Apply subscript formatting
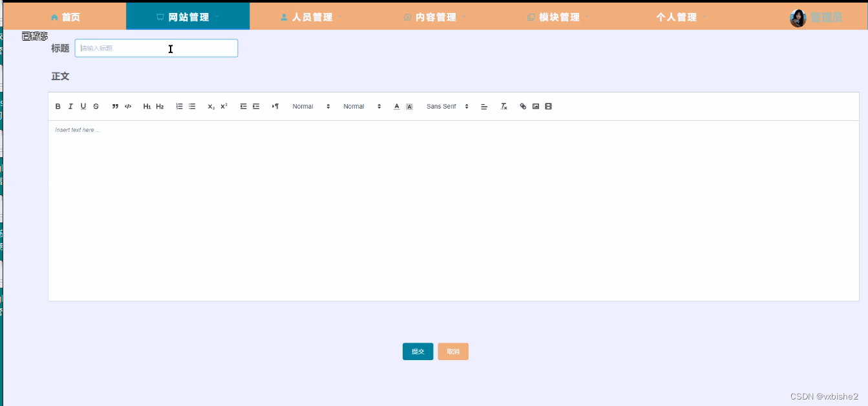Image resolution: width=868 pixels, height=406 pixels. 211,107
